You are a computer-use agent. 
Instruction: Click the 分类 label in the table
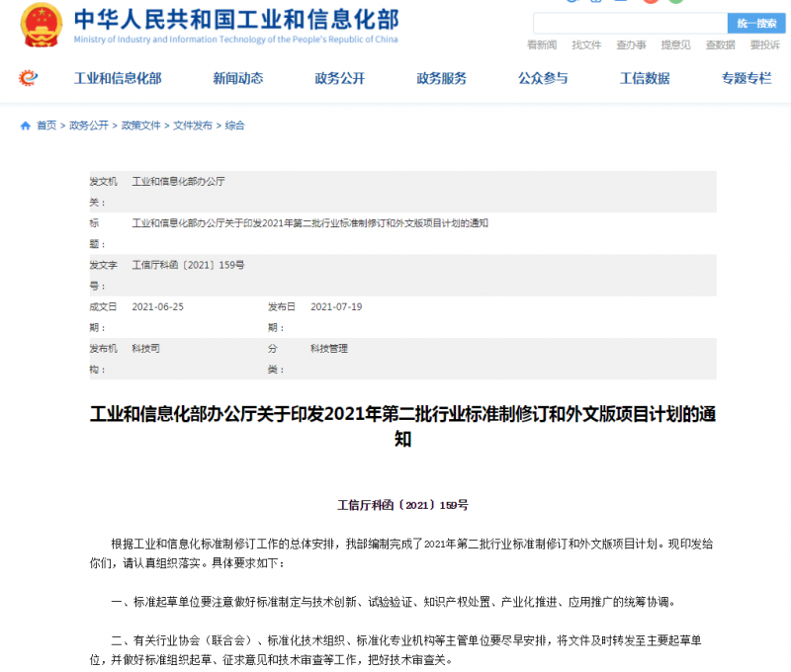(276, 360)
